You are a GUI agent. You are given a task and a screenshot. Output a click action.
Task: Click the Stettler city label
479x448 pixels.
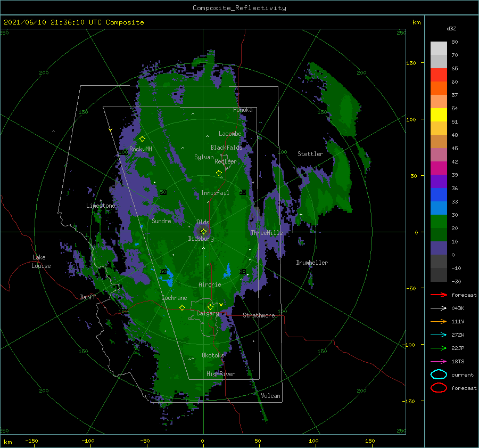pos(310,154)
